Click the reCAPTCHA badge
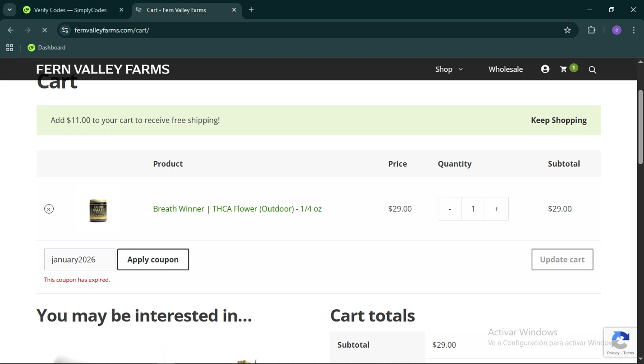The width and height of the screenshot is (644, 364). pos(620,343)
